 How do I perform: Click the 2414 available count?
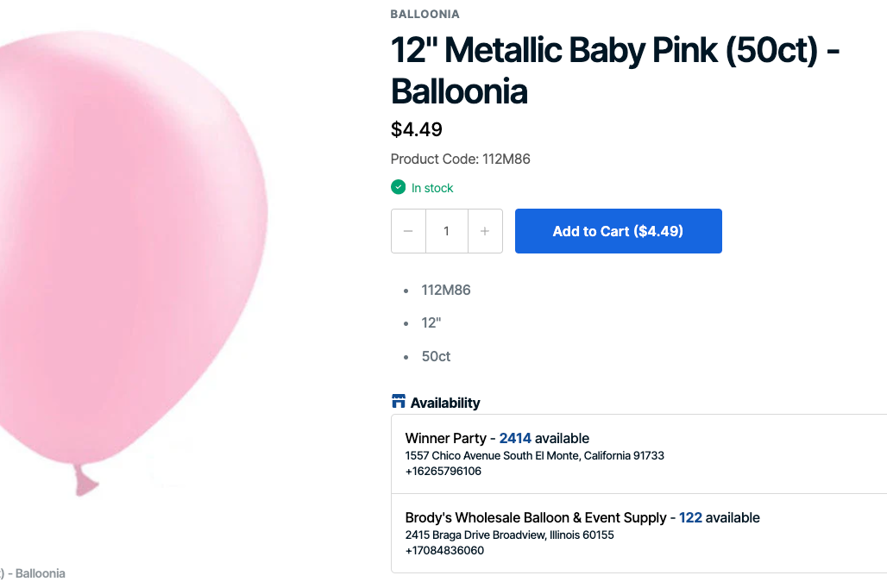click(515, 438)
